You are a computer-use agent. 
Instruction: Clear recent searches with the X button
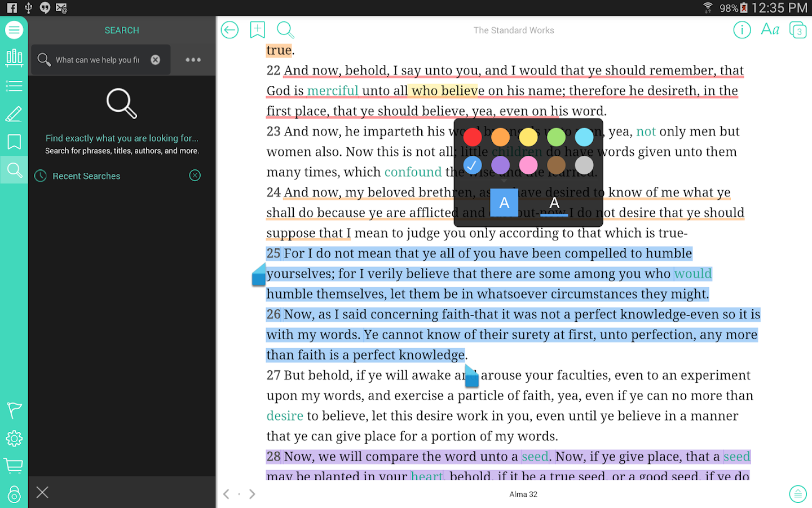pyautogui.click(x=195, y=176)
